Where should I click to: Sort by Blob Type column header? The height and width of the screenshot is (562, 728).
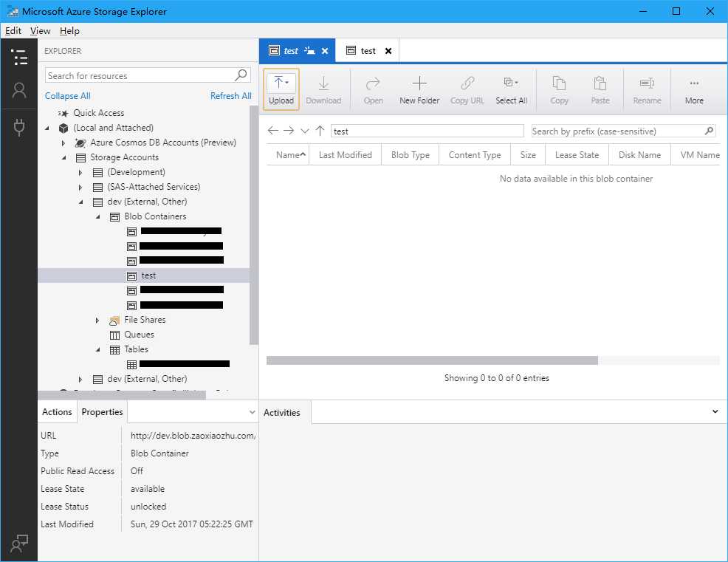pyautogui.click(x=410, y=155)
